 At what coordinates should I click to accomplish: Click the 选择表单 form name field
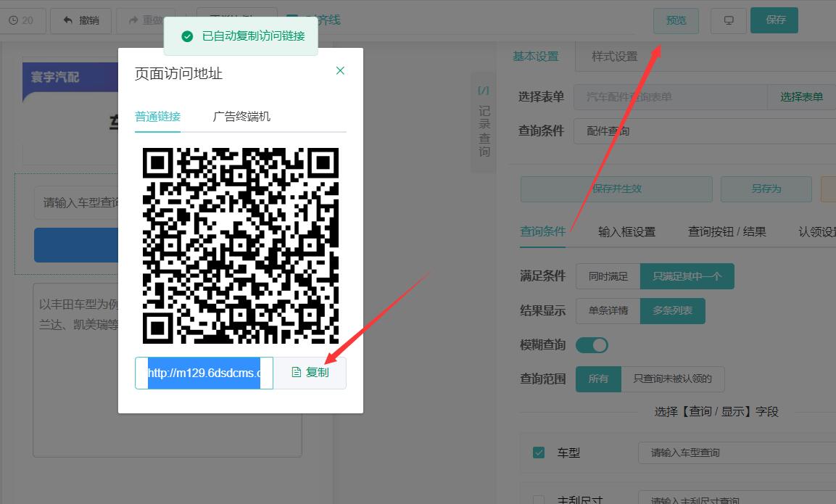(x=670, y=97)
